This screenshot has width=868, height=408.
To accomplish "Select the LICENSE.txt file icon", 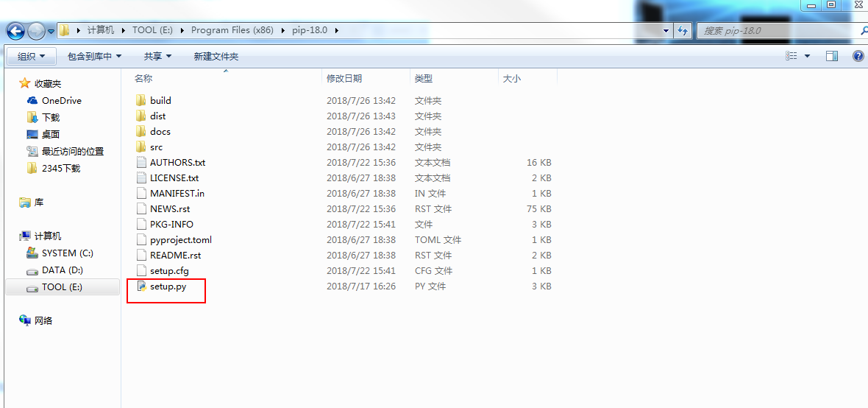I will pyautogui.click(x=141, y=178).
